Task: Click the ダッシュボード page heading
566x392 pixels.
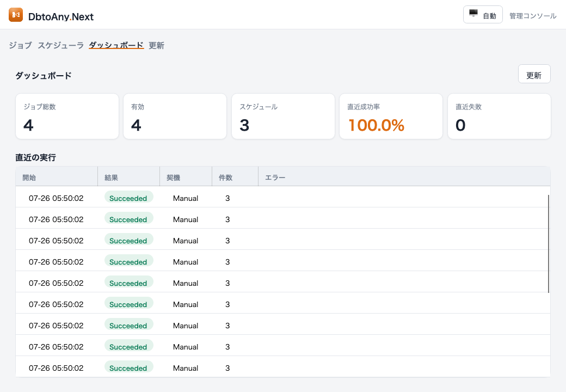Action: (44, 76)
